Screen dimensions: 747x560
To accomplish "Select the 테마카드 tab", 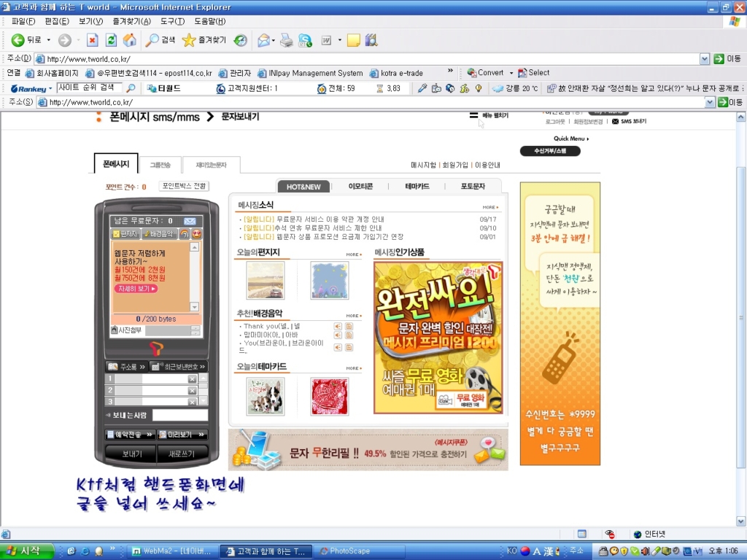I will click(417, 186).
